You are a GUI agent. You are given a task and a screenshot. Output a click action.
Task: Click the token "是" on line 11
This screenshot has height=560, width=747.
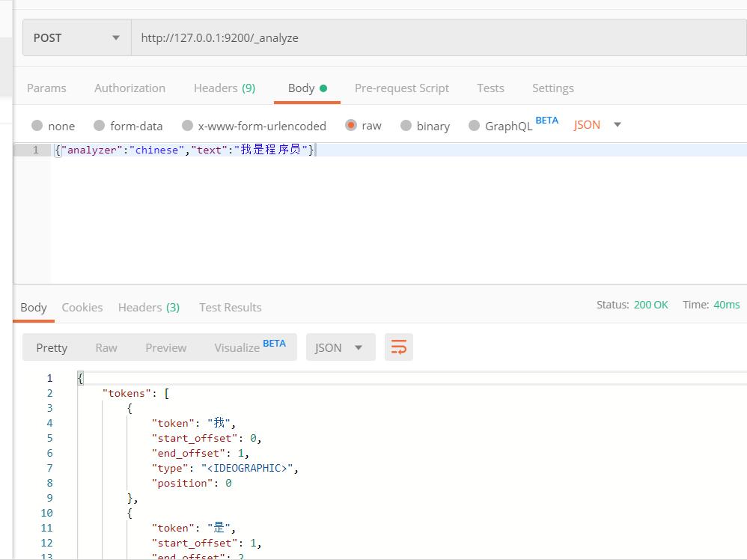tap(219, 528)
